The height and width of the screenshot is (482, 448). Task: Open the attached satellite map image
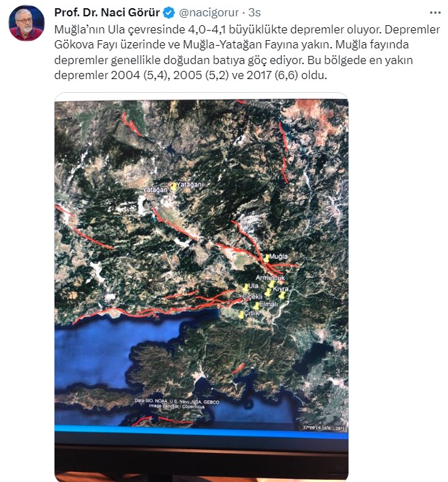[201, 286]
